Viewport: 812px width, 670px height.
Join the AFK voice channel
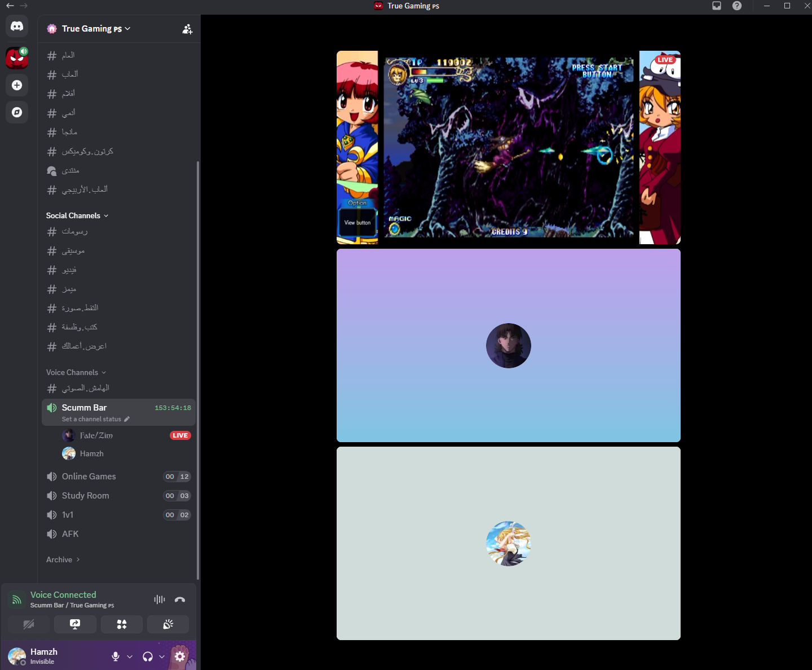click(118, 534)
